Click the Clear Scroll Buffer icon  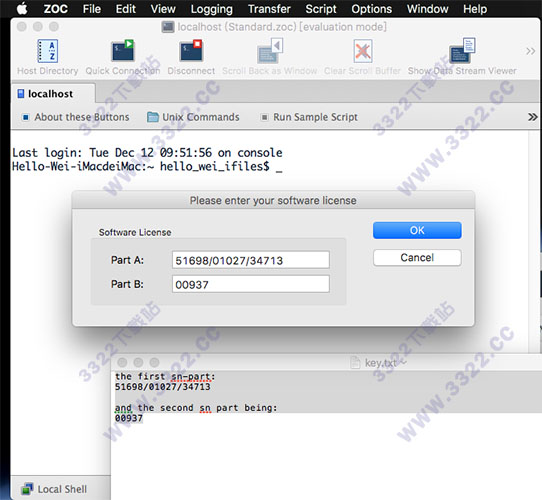tap(363, 51)
